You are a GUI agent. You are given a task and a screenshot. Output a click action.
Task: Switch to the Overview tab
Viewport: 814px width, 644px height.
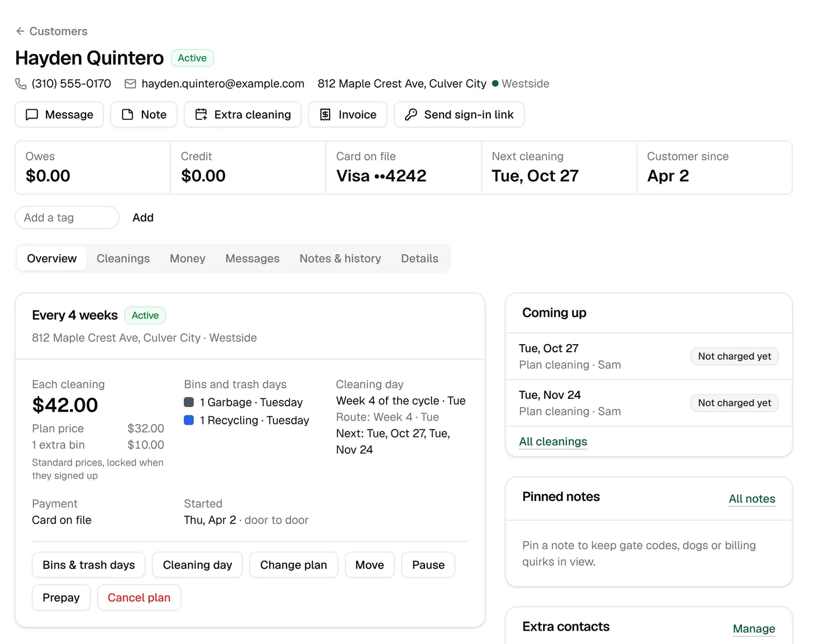click(52, 259)
